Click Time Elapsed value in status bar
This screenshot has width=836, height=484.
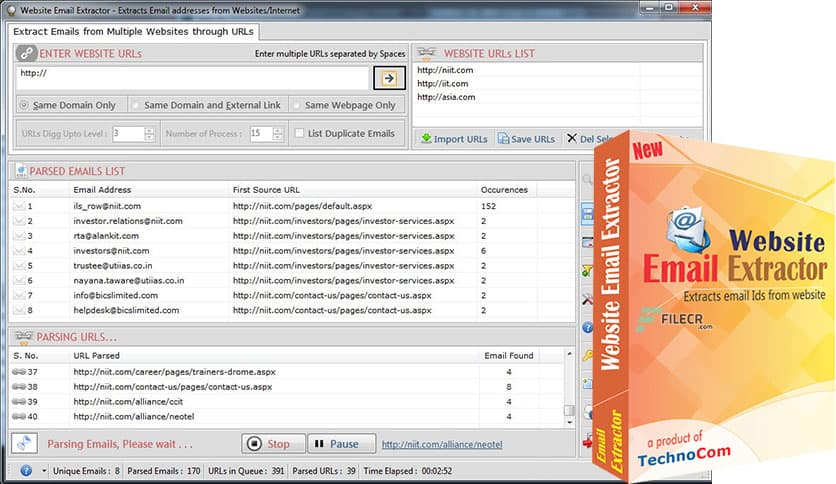[437, 471]
